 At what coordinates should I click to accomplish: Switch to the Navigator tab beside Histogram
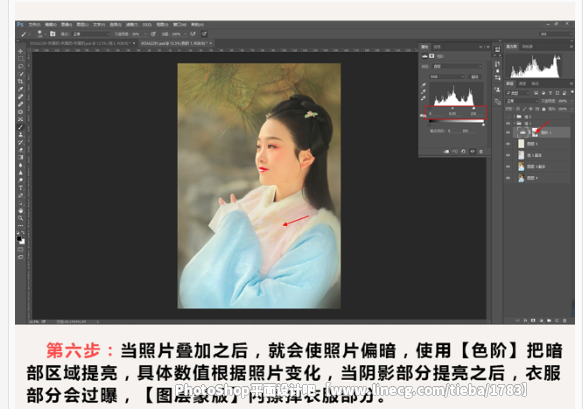coord(528,47)
